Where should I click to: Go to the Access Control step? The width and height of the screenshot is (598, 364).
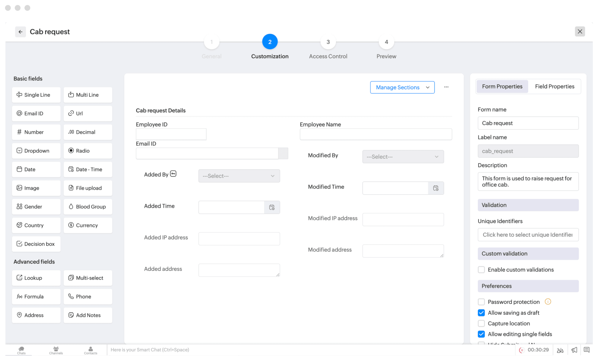coord(328,42)
